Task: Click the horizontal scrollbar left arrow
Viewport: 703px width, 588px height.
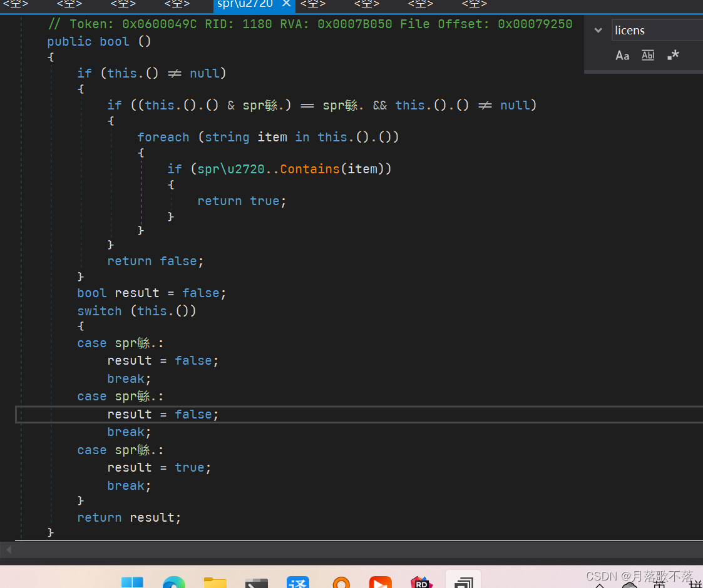Action: [x=9, y=549]
